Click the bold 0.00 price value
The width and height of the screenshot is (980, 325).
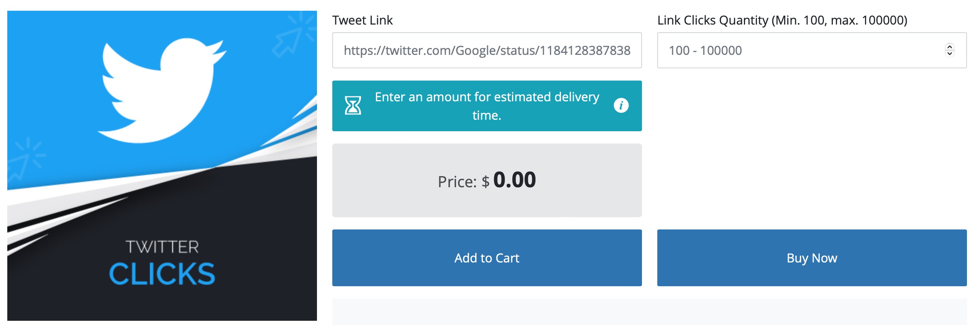(x=514, y=180)
